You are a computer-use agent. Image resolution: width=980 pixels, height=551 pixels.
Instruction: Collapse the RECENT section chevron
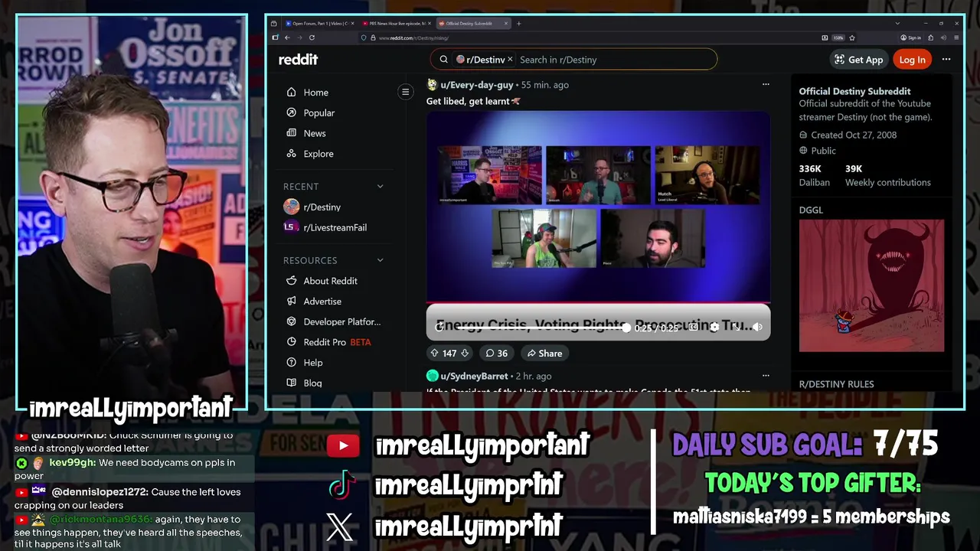coord(380,187)
